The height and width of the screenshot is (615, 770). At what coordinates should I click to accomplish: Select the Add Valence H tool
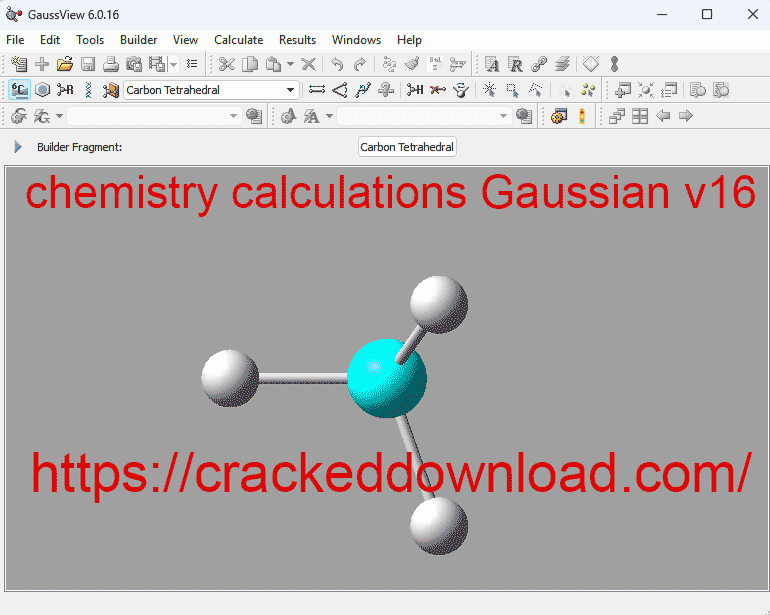coord(415,90)
